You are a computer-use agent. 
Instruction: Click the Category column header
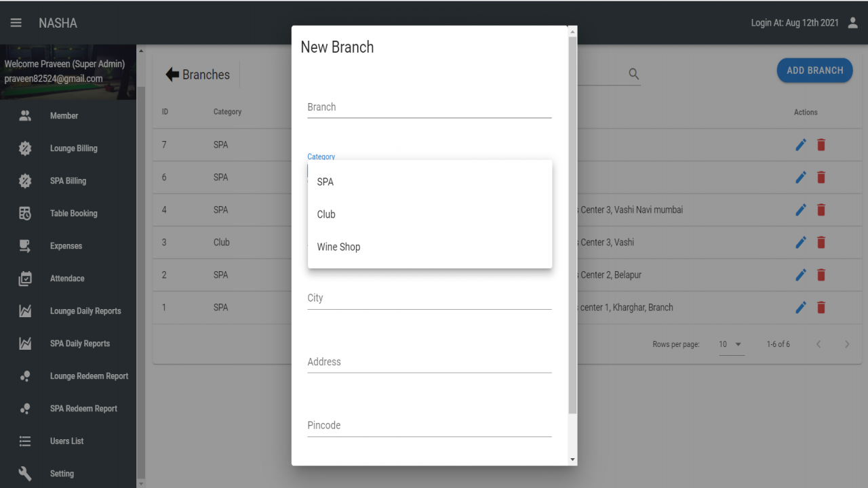pyautogui.click(x=227, y=112)
